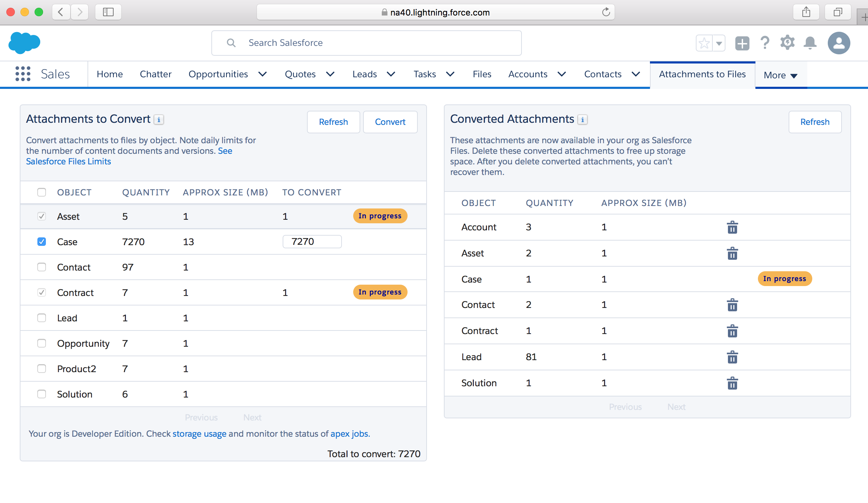The image size is (868, 503).
Task: Open the storage usage link
Action: coord(199,434)
